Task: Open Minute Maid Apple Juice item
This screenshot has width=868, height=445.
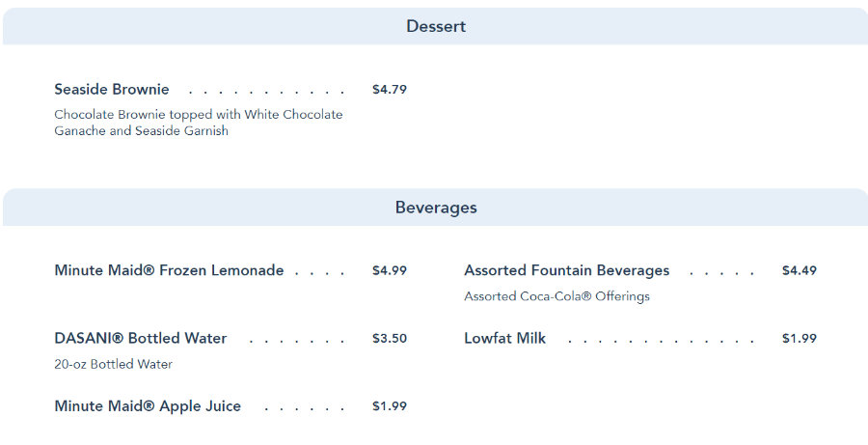Action: click(148, 405)
